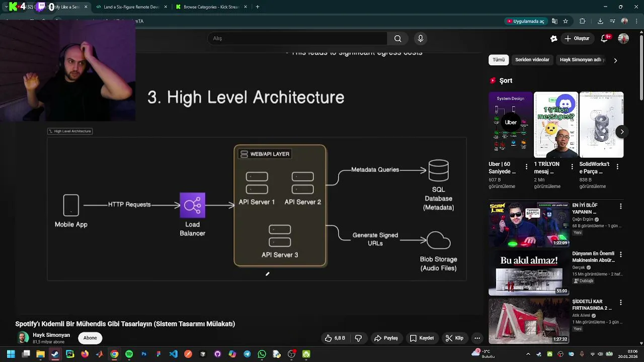The height and width of the screenshot is (362, 644).
Task: Activate voice search microphone icon
Action: pos(421,38)
